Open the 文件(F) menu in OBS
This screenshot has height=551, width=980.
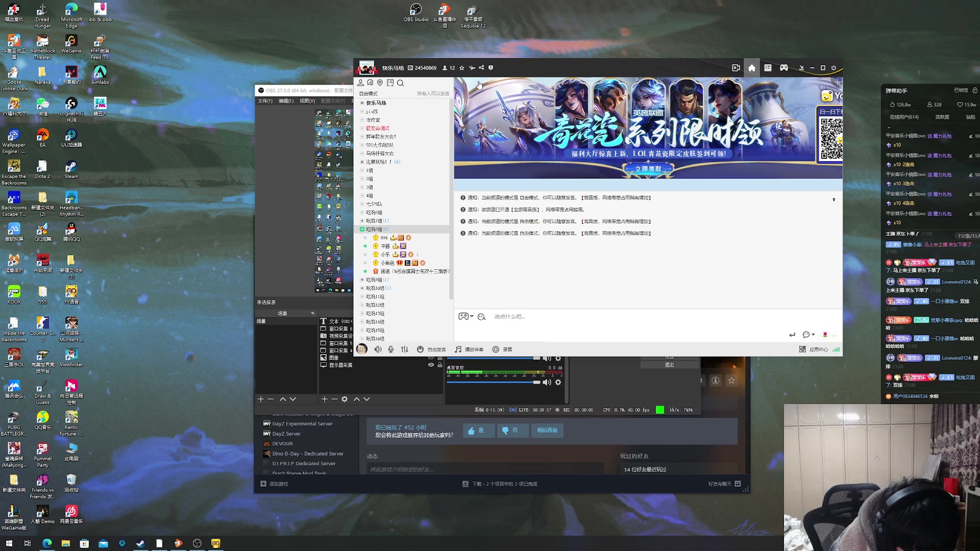(x=265, y=101)
